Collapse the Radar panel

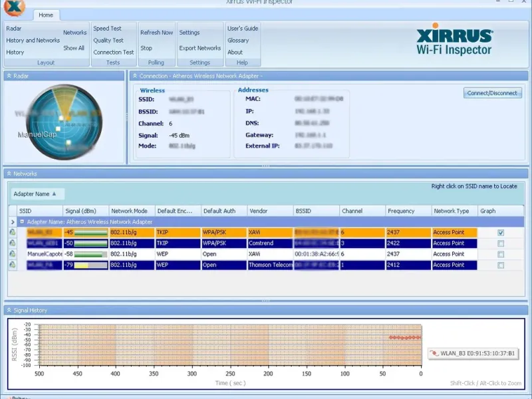click(9, 76)
